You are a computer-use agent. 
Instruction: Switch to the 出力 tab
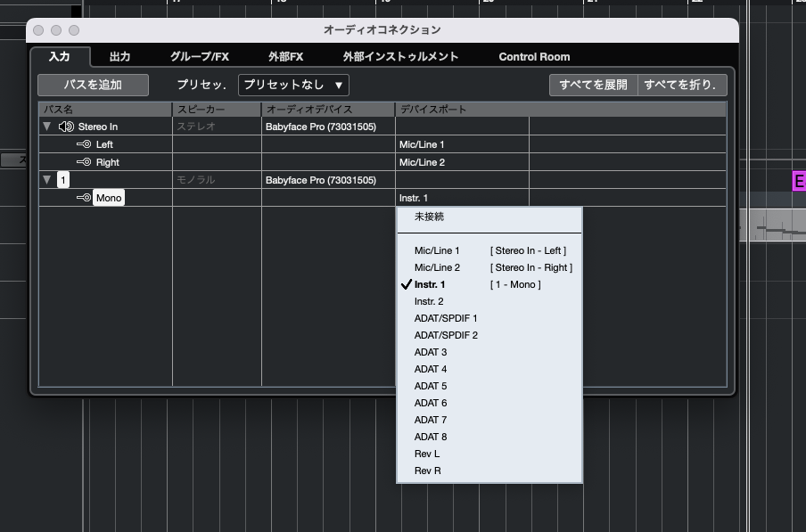pos(119,56)
